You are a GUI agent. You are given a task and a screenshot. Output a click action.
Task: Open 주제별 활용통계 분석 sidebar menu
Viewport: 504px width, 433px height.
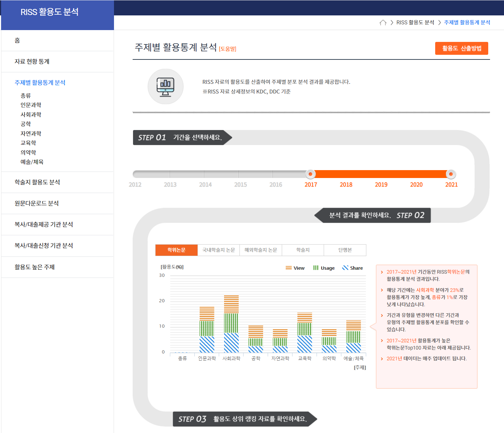pos(40,83)
